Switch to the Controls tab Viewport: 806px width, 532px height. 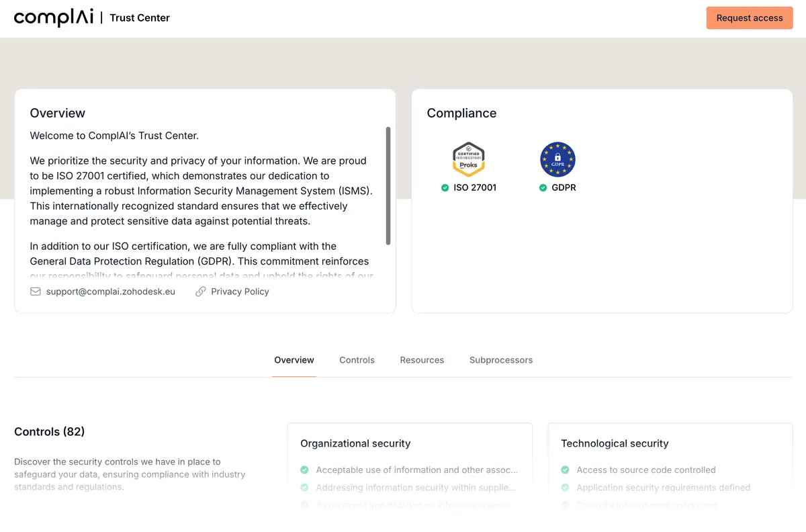pos(357,360)
